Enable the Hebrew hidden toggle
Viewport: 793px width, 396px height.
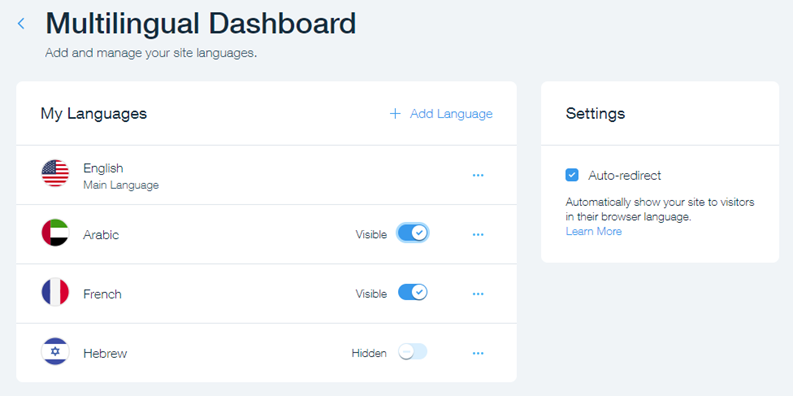point(413,351)
